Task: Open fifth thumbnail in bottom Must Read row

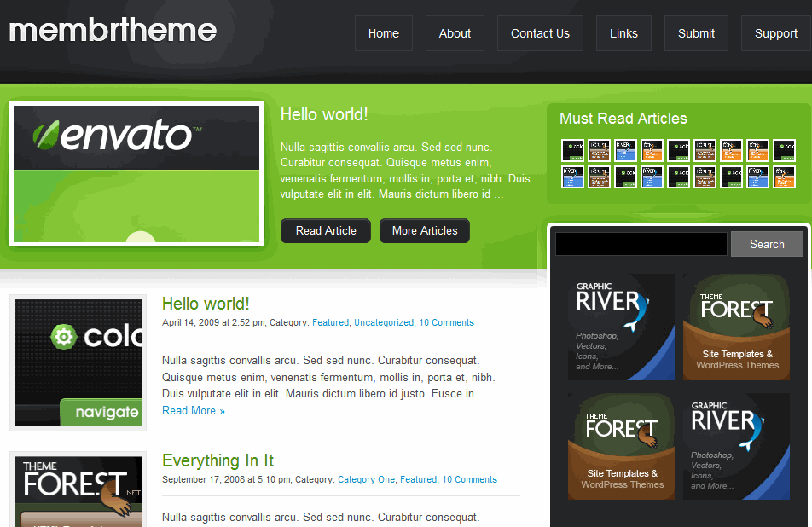Action: (x=678, y=177)
